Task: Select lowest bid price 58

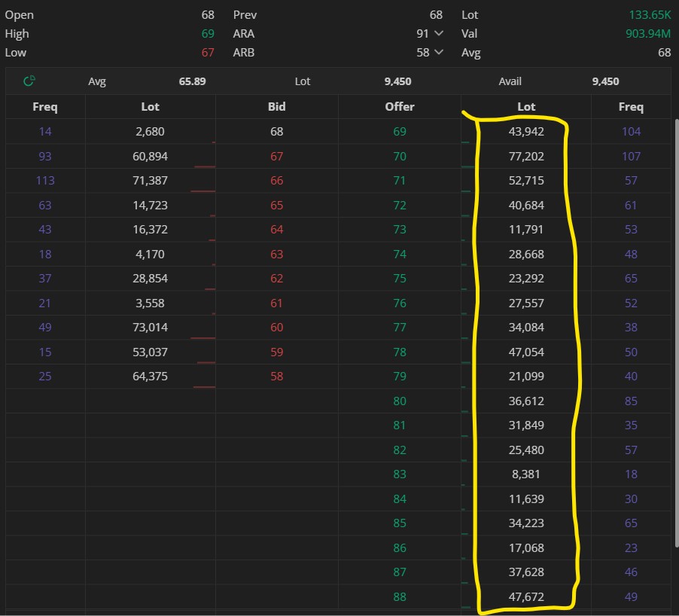Action: (277, 377)
